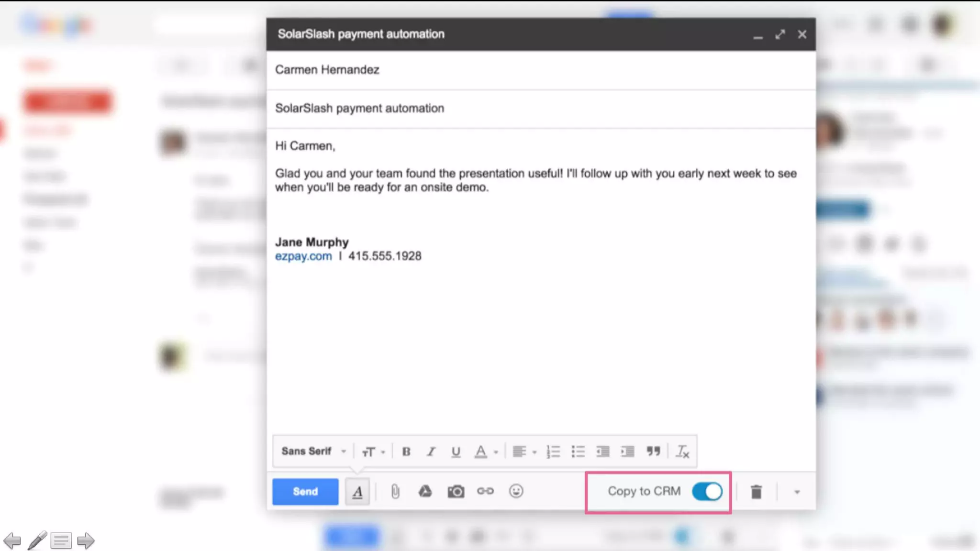The width and height of the screenshot is (980, 551).
Task: Open the emoji smiley picker
Action: tap(516, 491)
